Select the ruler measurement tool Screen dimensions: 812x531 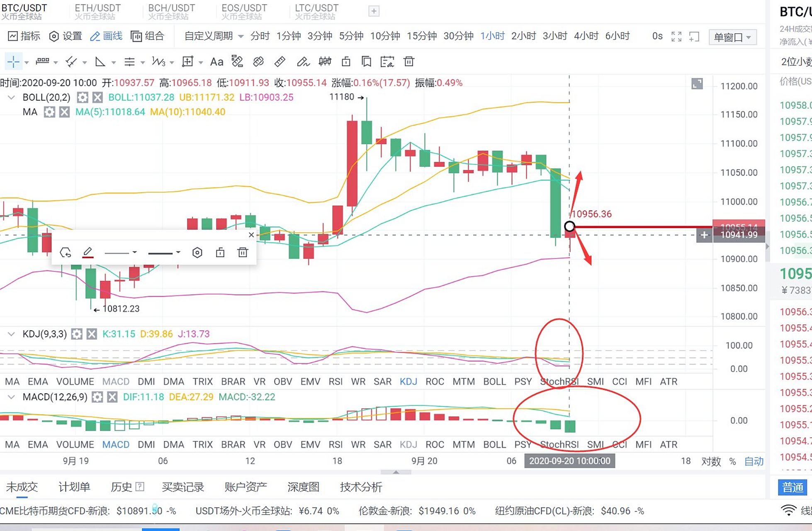click(280, 61)
